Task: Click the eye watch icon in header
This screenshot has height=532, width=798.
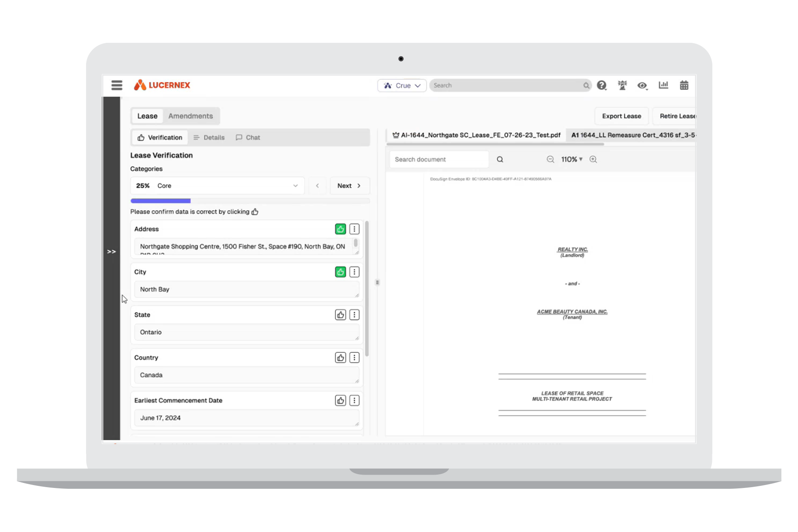Action: tap(642, 86)
